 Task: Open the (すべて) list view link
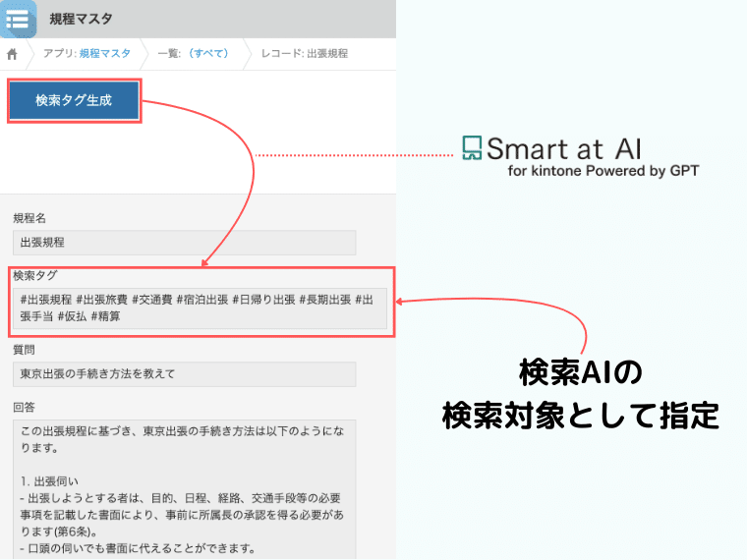click(208, 53)
